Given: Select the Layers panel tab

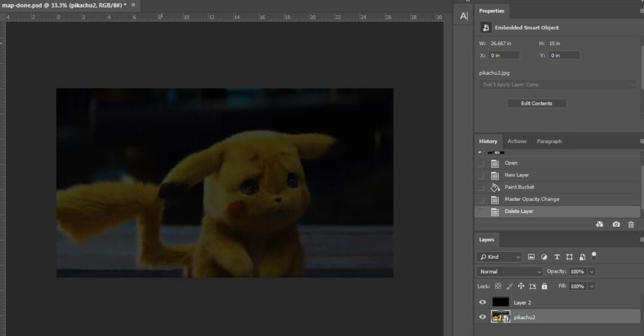Looking at the screenshot, I should pyautogui.click(x=487, y=239).
